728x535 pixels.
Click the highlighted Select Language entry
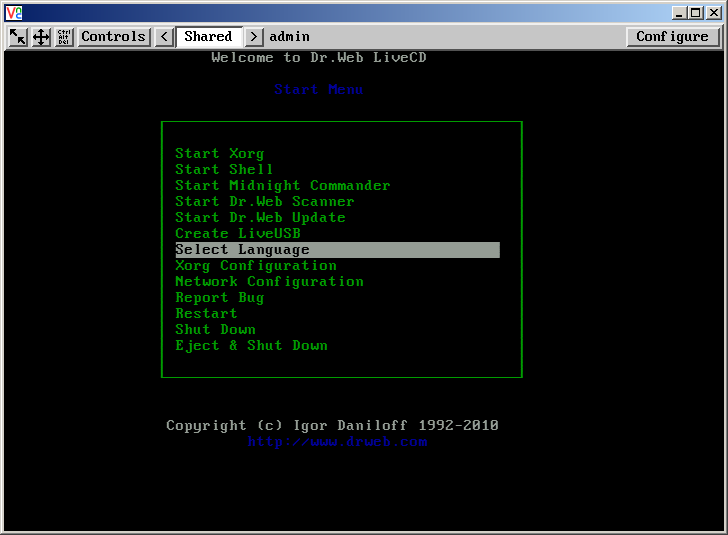coord(338,250)
